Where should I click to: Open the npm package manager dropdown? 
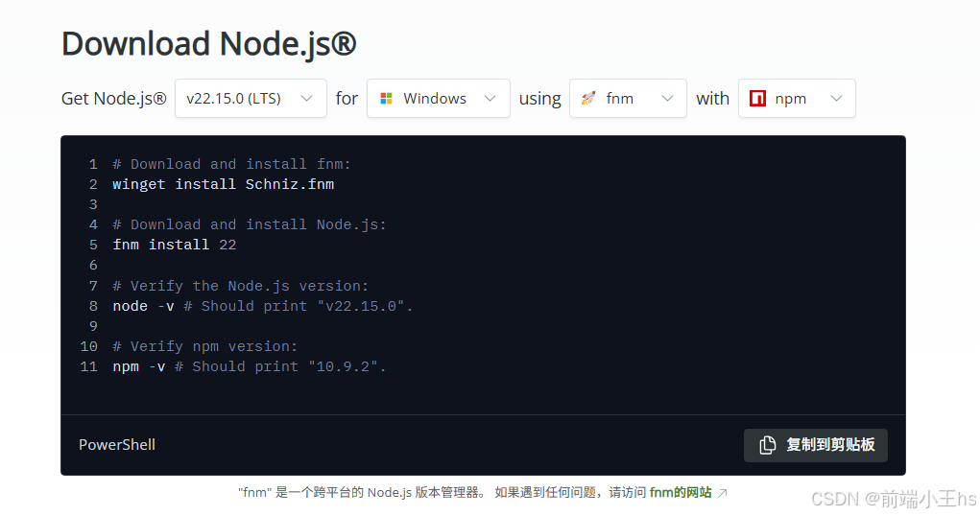[x=797, y=98]
